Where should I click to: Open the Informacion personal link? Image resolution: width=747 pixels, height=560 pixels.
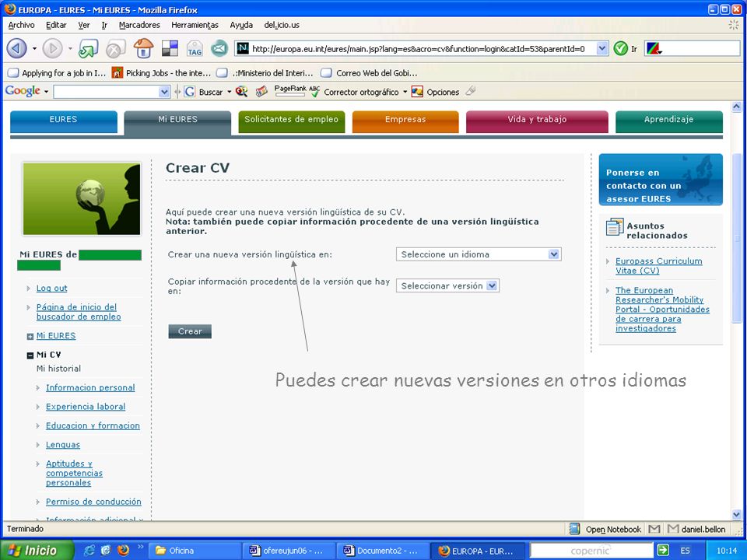point(90,387)
